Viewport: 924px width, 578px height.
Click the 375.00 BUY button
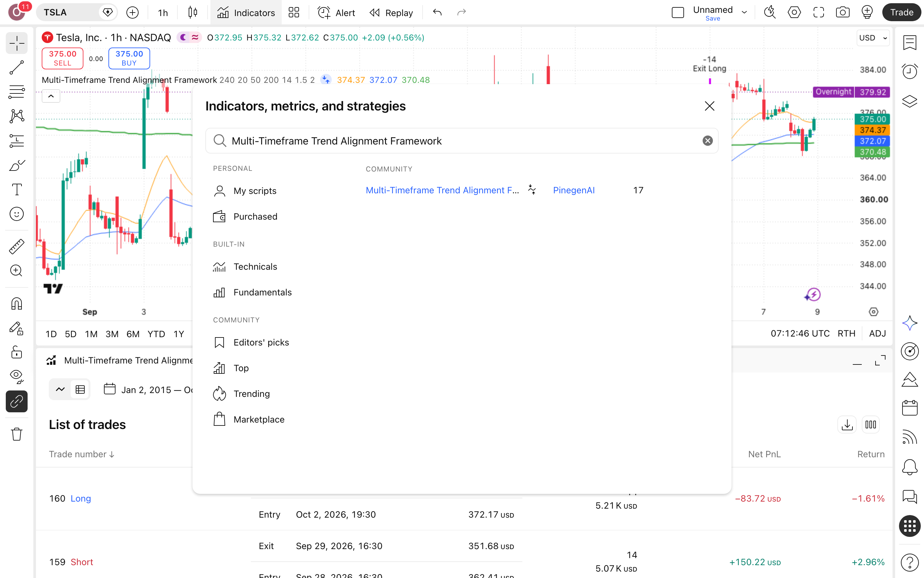[129, 58]
